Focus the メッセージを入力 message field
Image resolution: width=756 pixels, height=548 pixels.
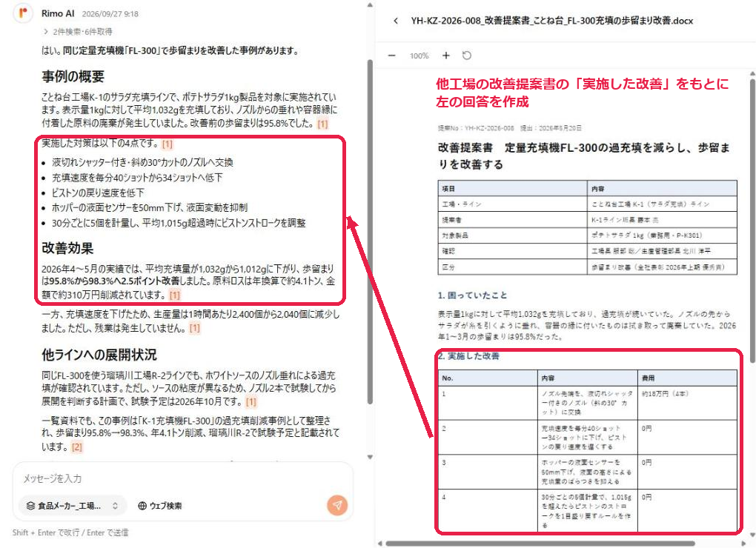coord(183,478)
